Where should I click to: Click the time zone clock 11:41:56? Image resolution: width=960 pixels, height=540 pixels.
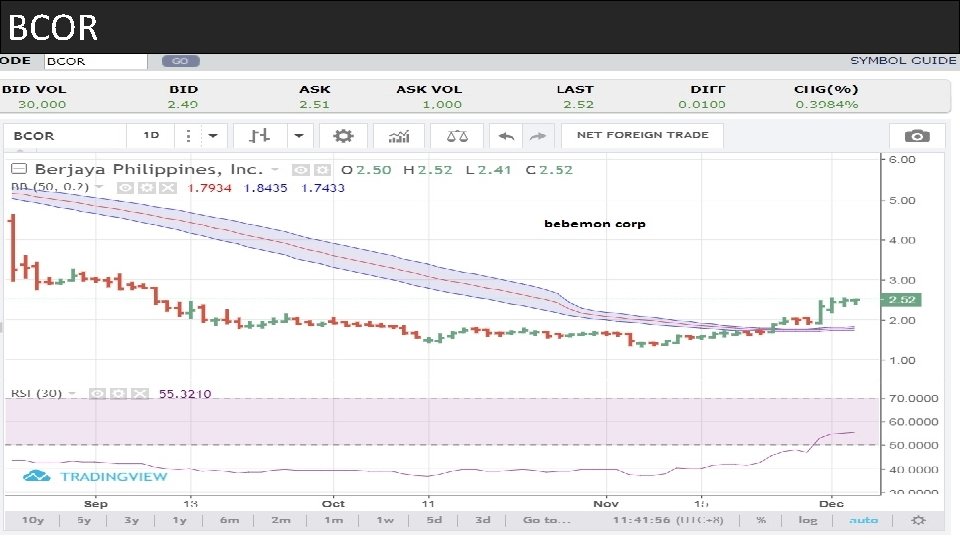click(x=668, y=520)
